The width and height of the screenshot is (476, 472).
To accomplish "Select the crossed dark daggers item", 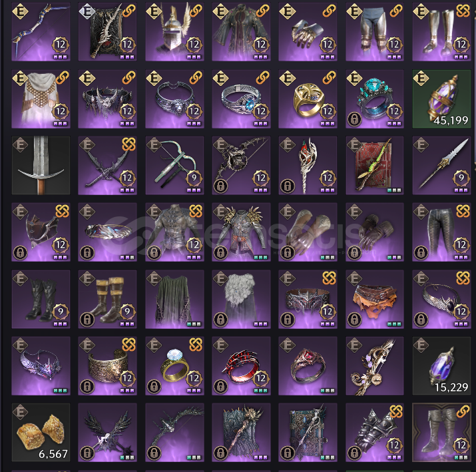I will point(107,165).
